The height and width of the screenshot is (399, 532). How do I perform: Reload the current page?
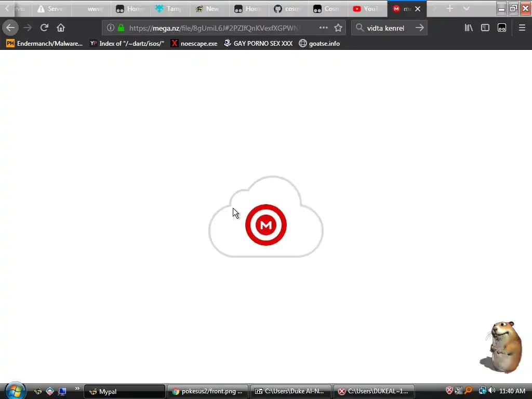point(44,28)
